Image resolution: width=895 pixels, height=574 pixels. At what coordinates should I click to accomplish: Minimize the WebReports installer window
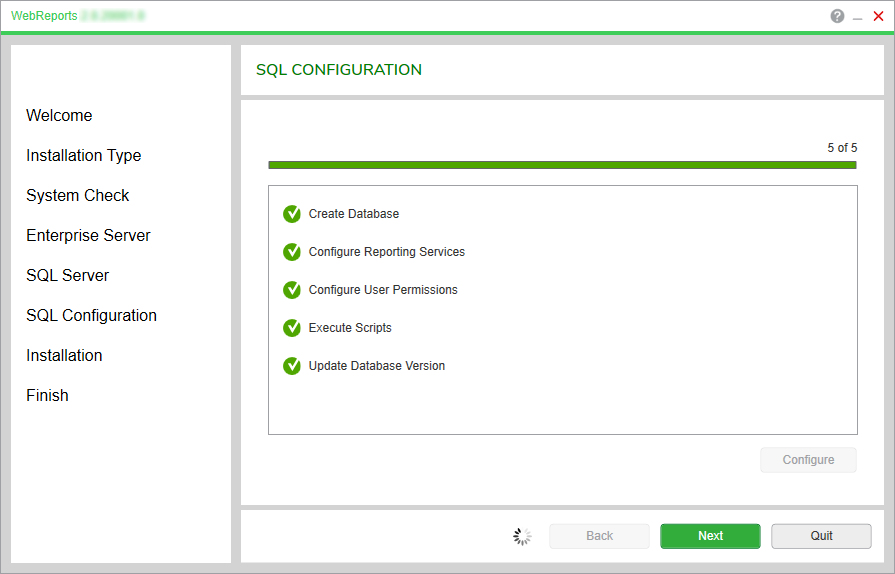(857, 17)
